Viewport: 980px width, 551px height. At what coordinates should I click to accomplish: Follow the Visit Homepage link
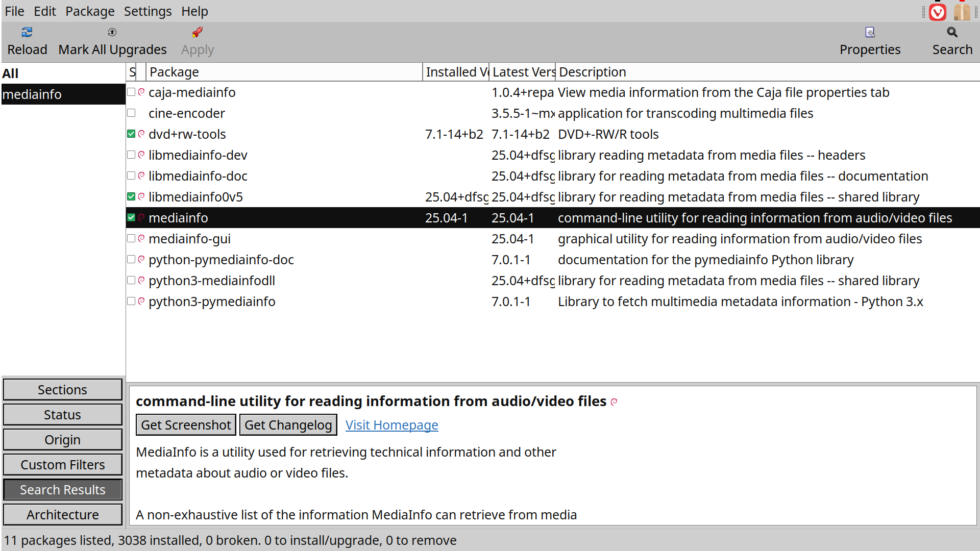click(x=391, y=424)
